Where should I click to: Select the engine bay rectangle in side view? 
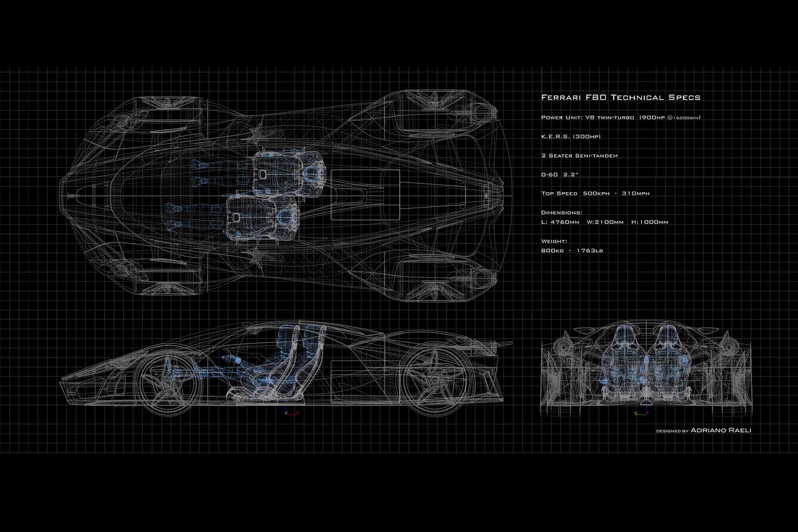(x=365, y=381)
